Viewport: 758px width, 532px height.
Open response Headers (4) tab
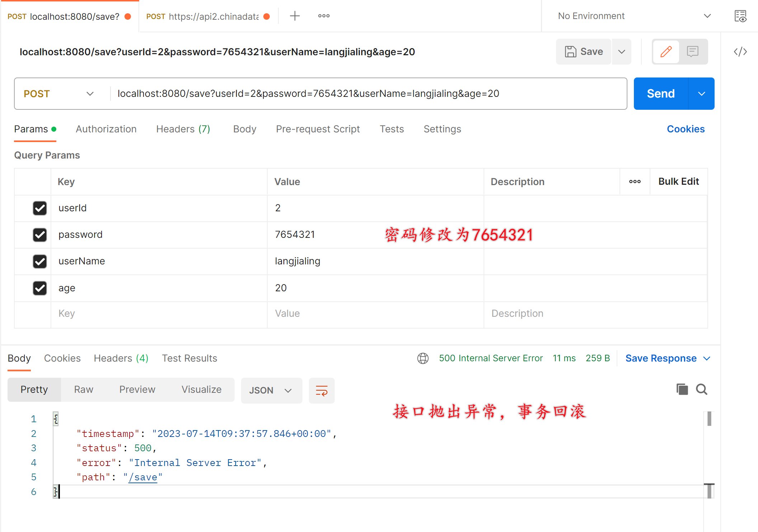coord(121,358)
